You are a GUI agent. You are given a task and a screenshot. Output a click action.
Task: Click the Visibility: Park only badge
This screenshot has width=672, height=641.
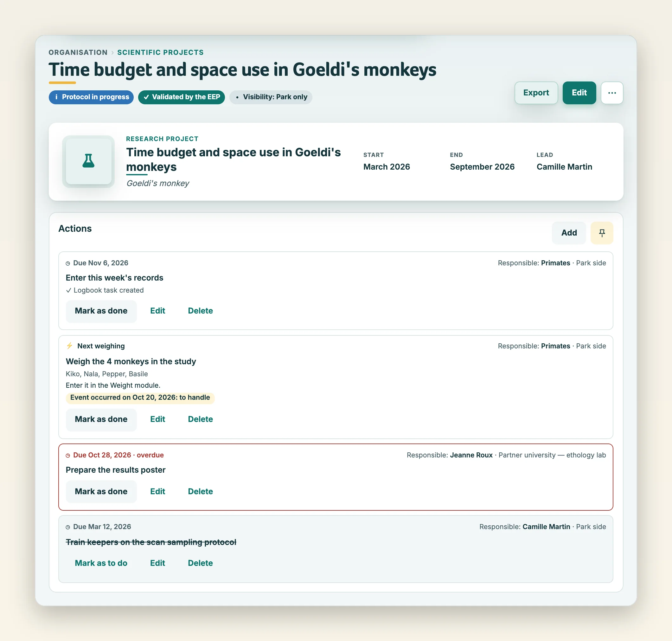pos(271,97)
